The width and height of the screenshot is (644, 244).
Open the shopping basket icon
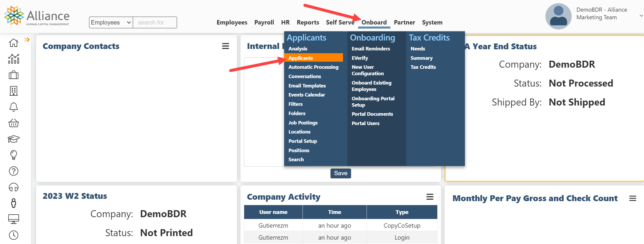[13, 123]
